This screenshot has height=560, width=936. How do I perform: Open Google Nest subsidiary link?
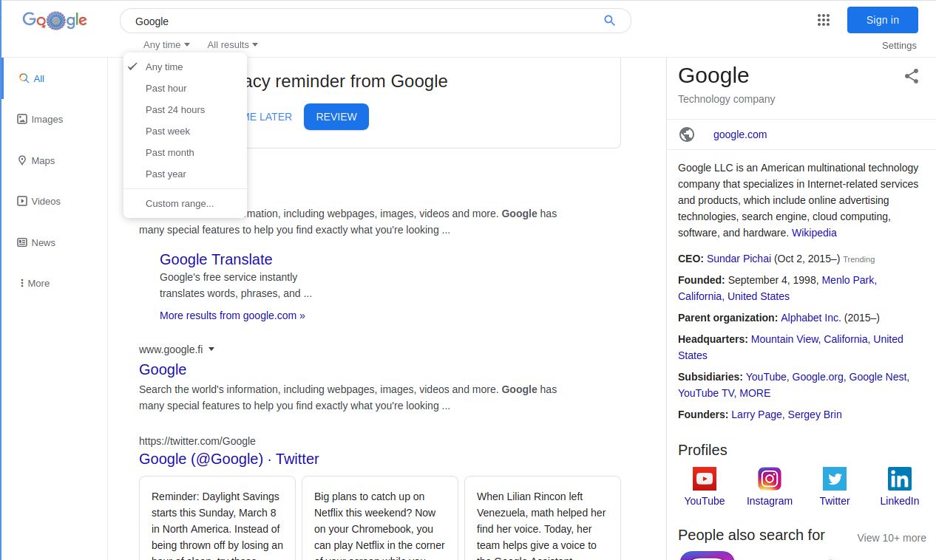pos(878,377)
